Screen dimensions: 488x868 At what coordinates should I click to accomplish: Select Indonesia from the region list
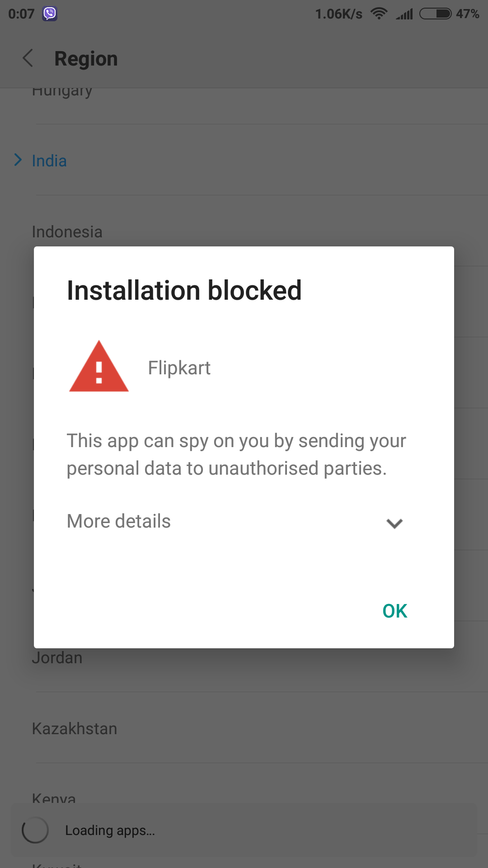tap(67, 232)
